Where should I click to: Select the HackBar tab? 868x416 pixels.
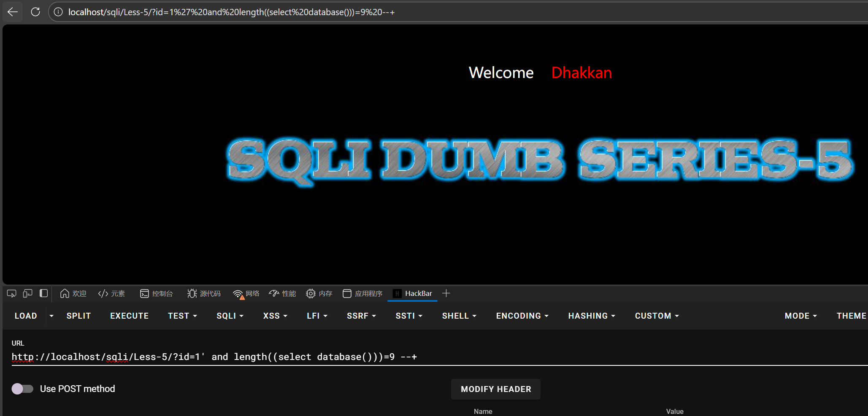tap(412, 293)
